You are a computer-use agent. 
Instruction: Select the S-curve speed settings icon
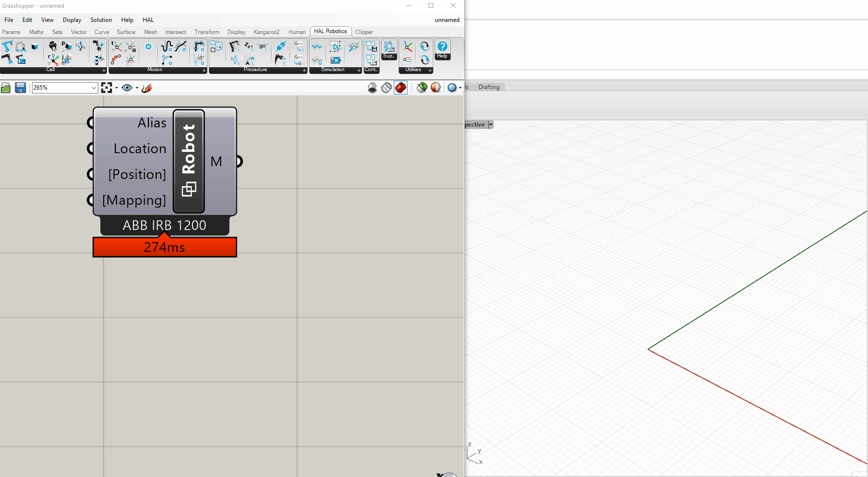167,47
